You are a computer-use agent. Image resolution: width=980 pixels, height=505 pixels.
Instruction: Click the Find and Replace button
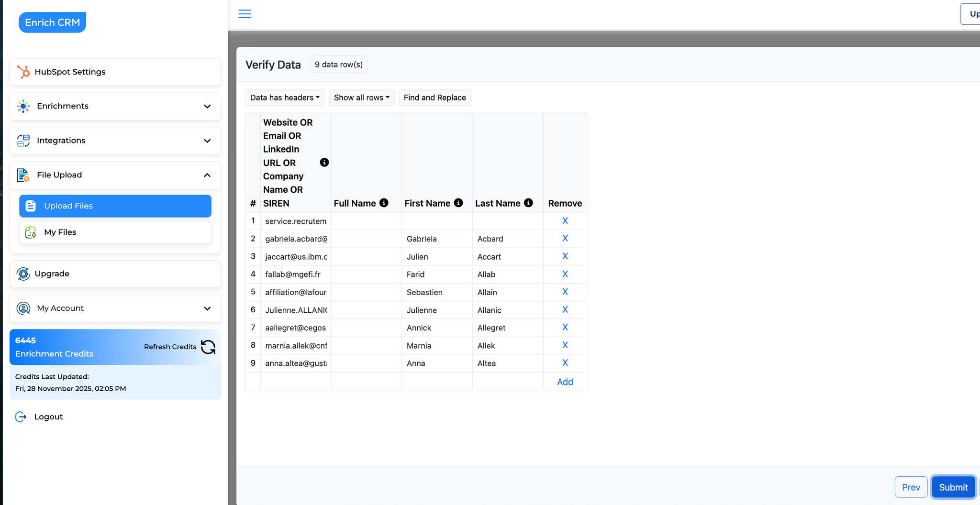click(434, 97)
